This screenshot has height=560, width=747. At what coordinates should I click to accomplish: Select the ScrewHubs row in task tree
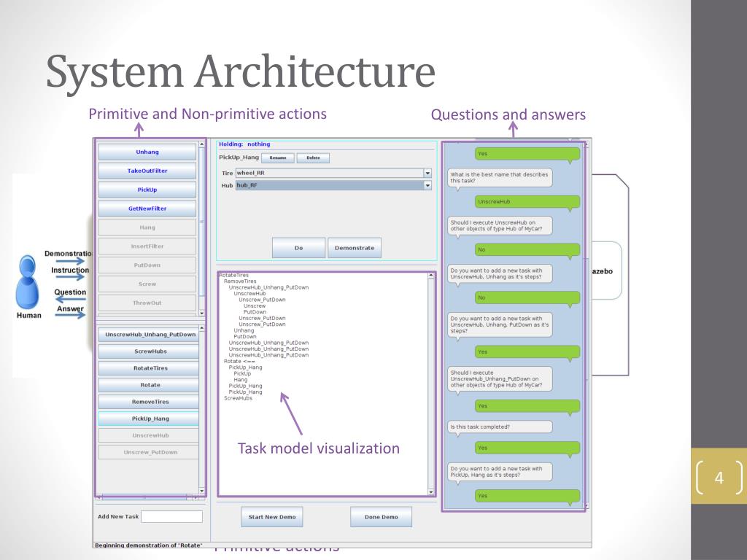pyautogui.click(x=239, y=398)
